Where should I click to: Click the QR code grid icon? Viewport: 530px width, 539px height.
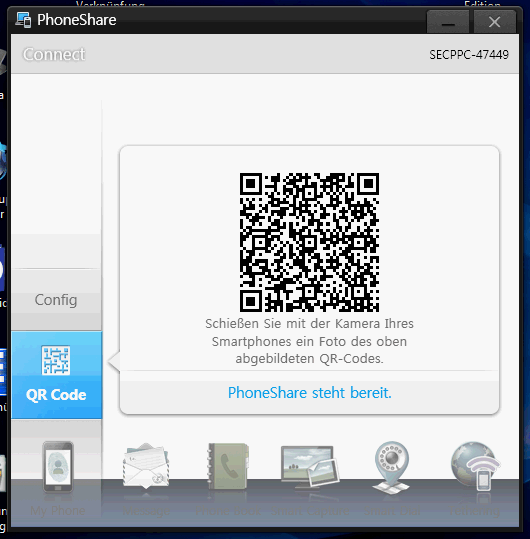click(x=56, y=360)
